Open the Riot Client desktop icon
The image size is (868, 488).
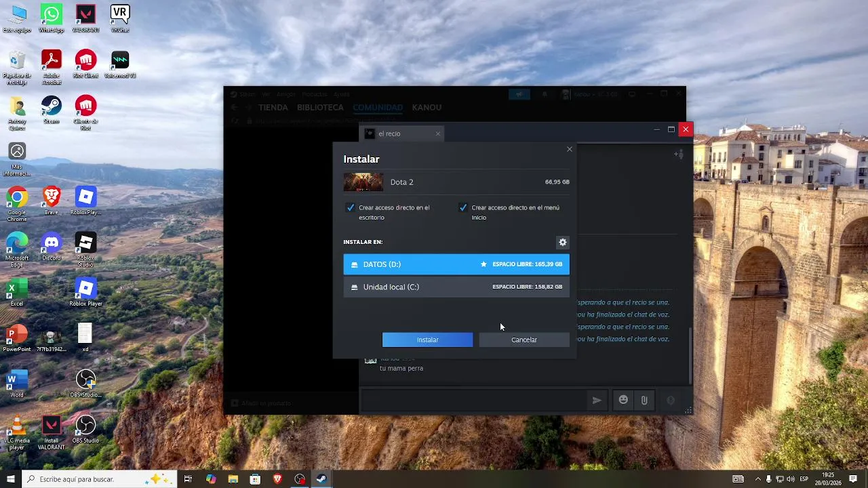(85, 64)
